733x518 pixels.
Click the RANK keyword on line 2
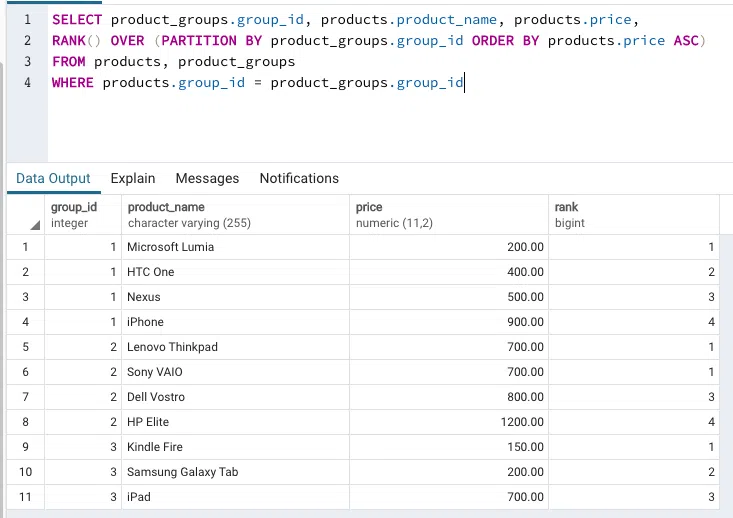point(69,41)
